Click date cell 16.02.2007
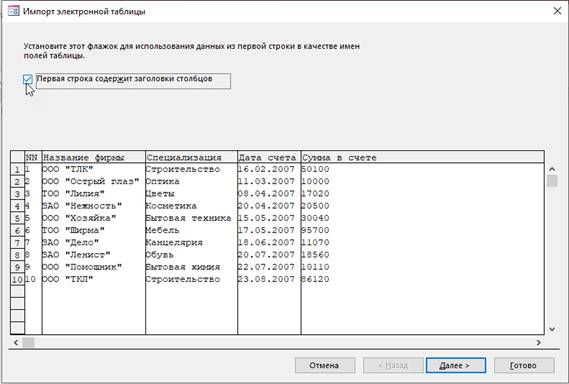 pyautogui.click(x=269, y=169)
